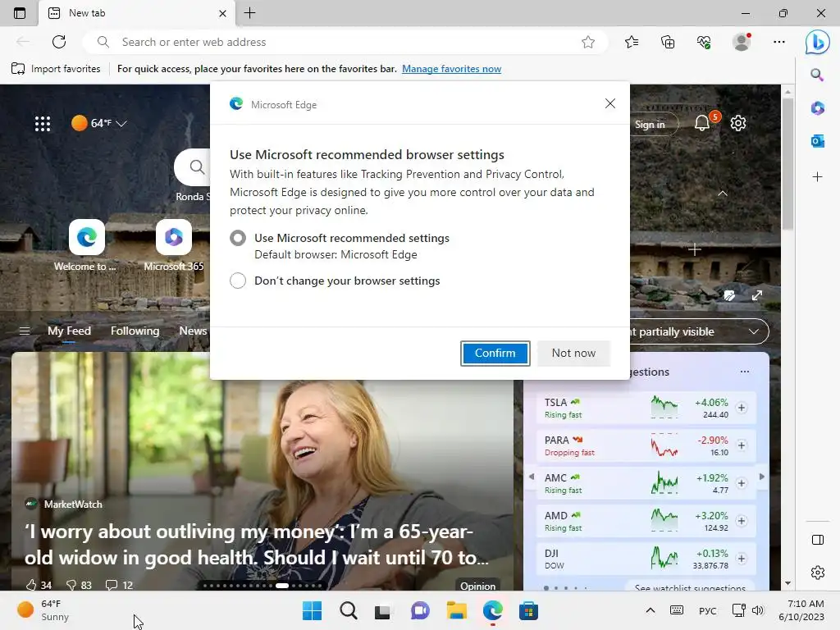The width and height of the screenshot is (840, 630).
Task: Add AMD to watchlist
Action: (742, 521)
